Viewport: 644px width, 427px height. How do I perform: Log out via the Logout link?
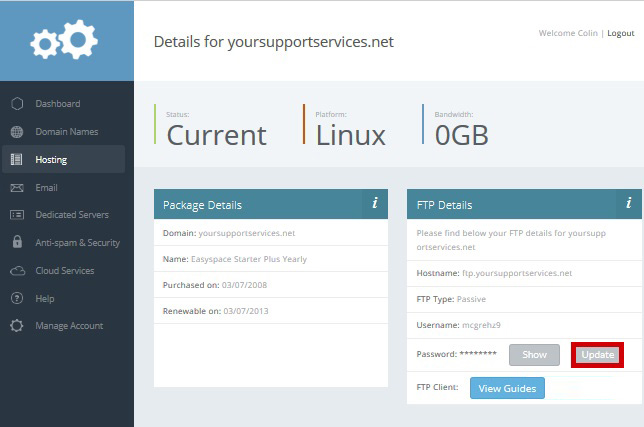(x=621, y=33)
